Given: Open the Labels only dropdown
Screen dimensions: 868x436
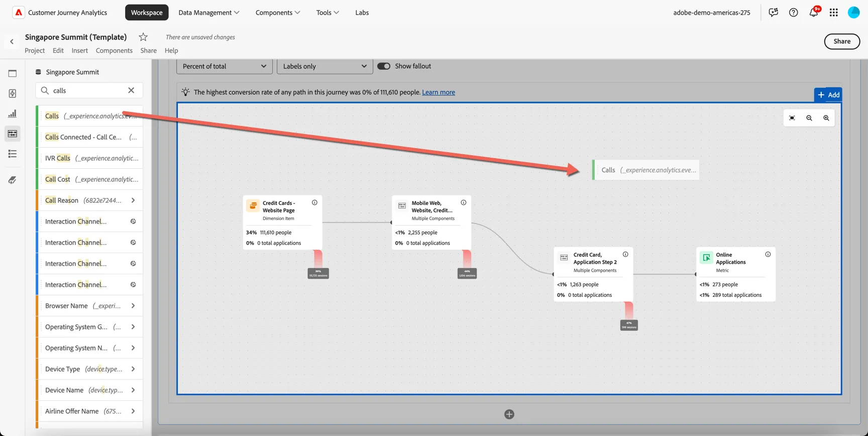Looking at the screenshot, I should tap(325, 66).
